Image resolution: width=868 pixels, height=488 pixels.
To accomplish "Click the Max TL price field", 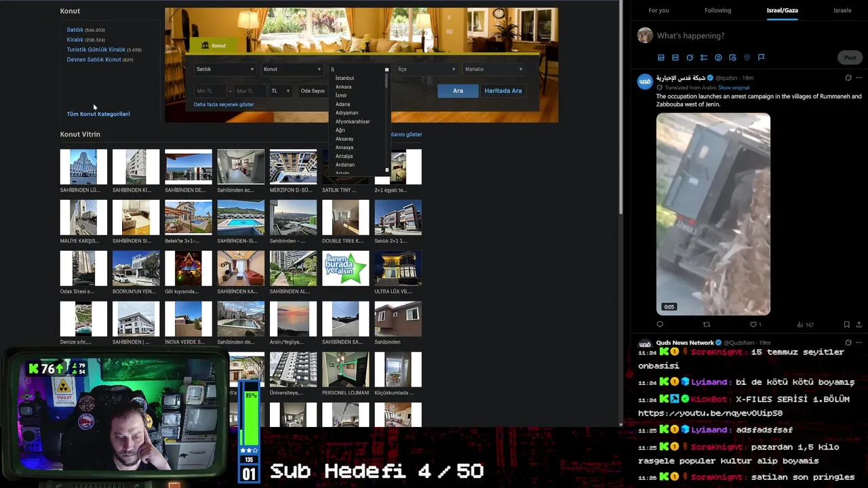I will [x=250, y=91].
